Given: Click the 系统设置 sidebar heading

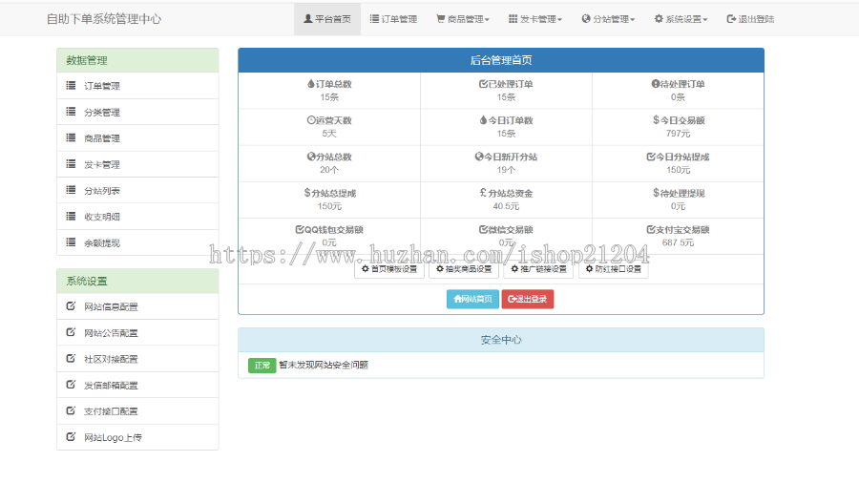Looking at the screenshot, I should pos(137,281).
